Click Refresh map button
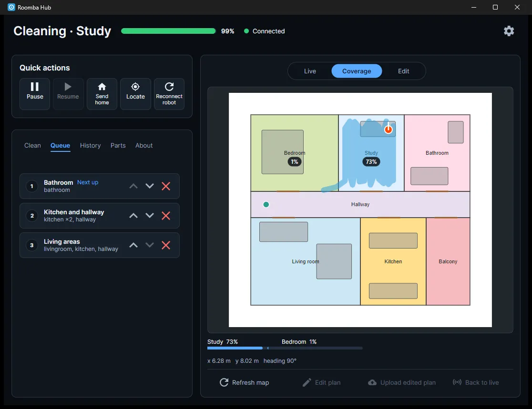The width and height of the screenshot is (532, 409). 244,382
